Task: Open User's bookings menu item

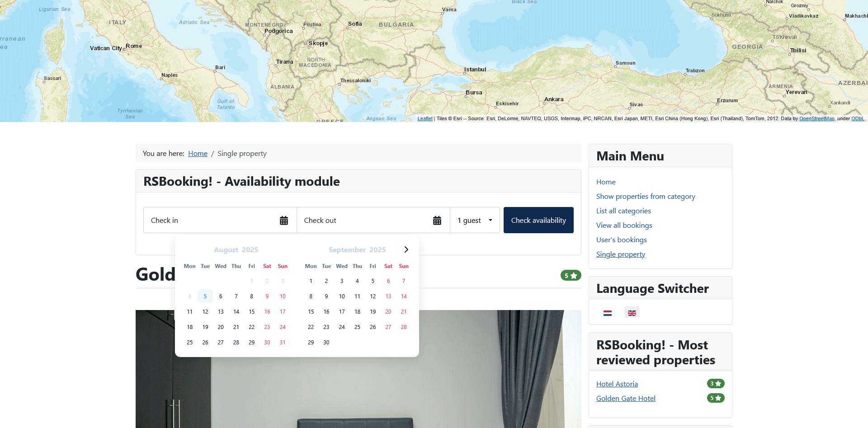Action: (x=621, y=240)
